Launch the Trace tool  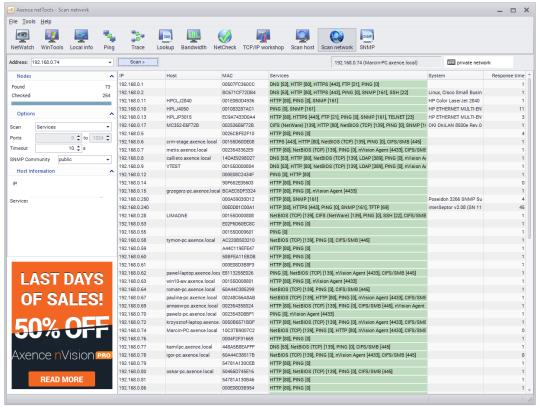pyautogui.click(x=138, y=40)
